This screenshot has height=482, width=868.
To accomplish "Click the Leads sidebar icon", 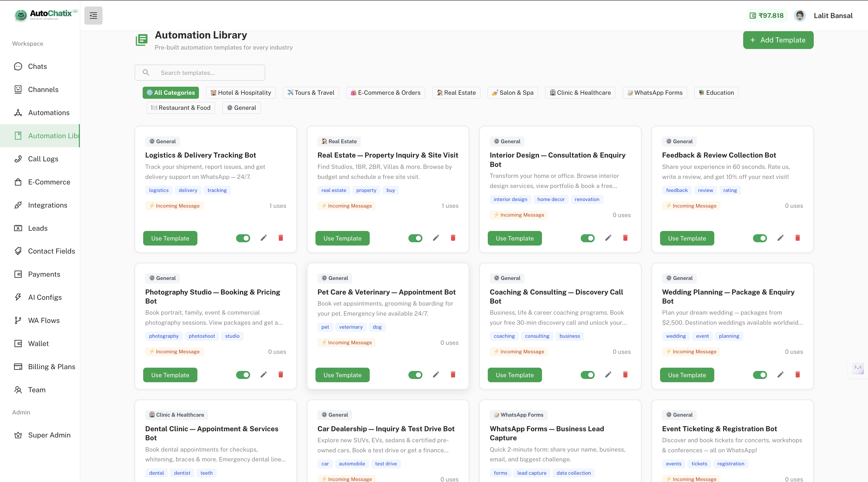I will pos(18,228).
